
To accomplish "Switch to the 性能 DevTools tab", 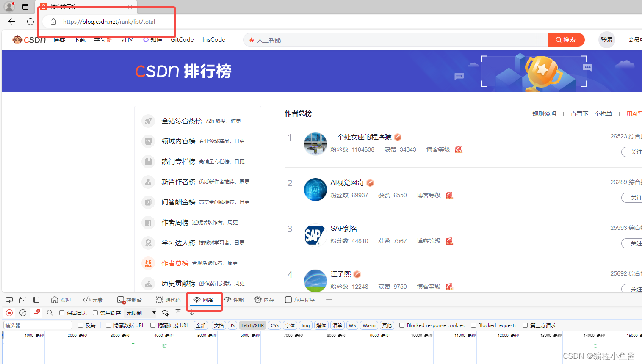I will 234,300.
